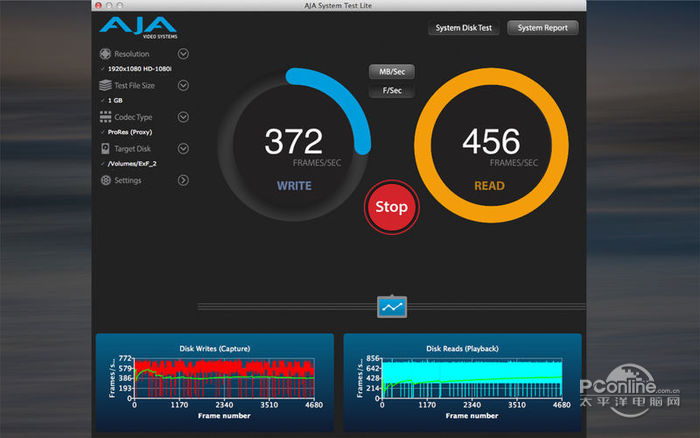Click the READ label under gauge
700x438 pixels.
point(489,186)
